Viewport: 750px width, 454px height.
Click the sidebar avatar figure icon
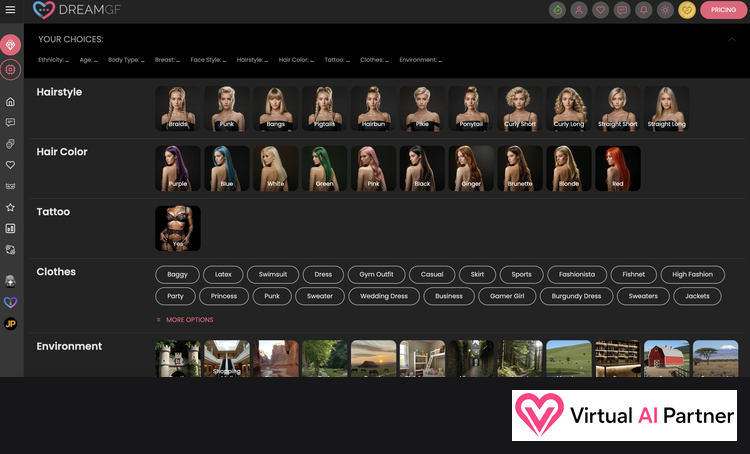coord(11,281)
